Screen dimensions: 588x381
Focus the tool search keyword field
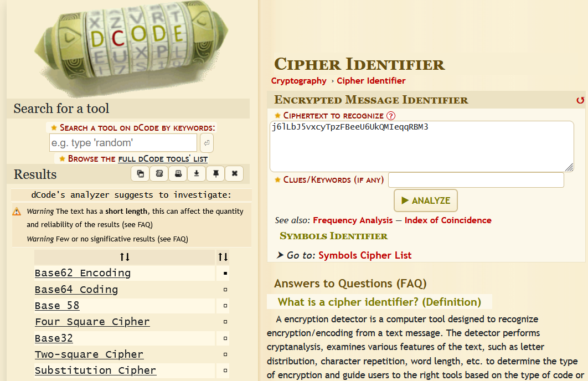[123, 143]
